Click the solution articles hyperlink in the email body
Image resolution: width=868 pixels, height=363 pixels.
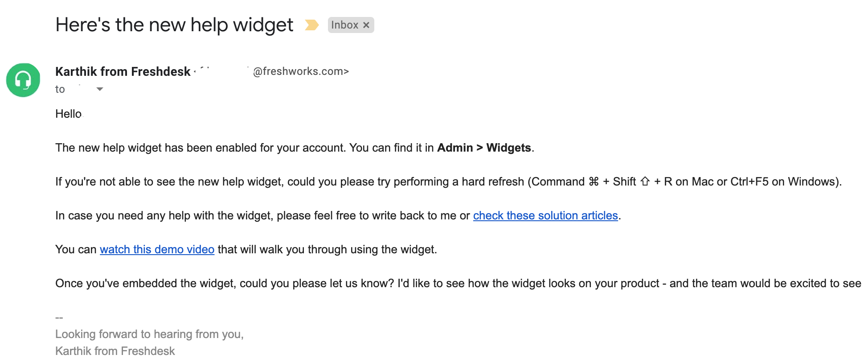point(545,215)
